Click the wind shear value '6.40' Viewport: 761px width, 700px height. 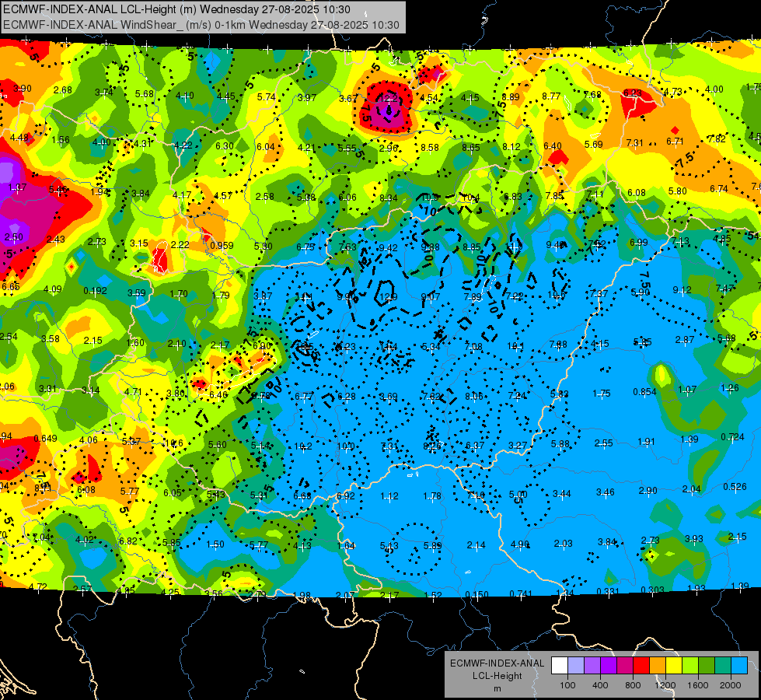[553, 145]
